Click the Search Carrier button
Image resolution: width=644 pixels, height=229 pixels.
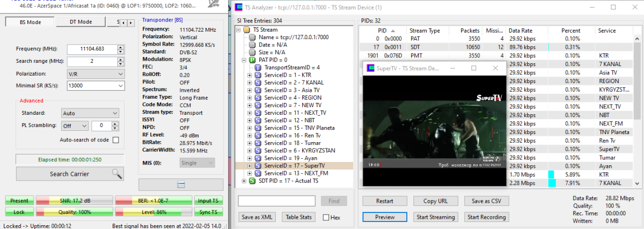(70, 174)
